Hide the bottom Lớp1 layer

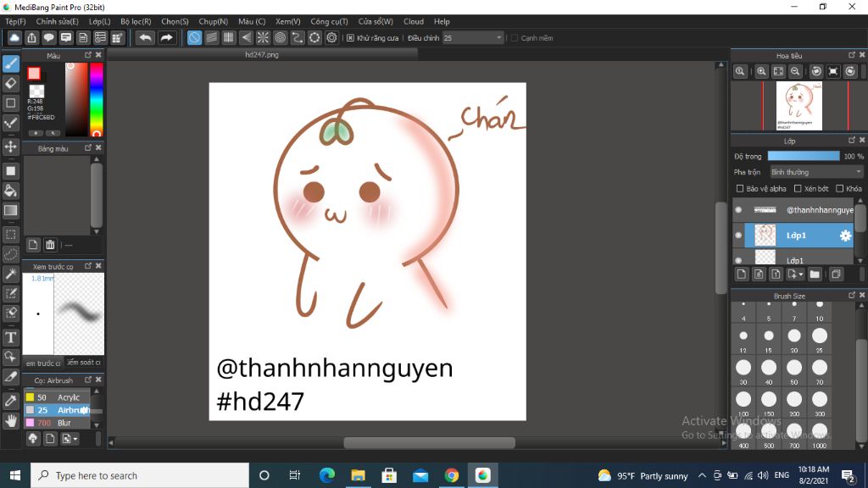point(738,260)
